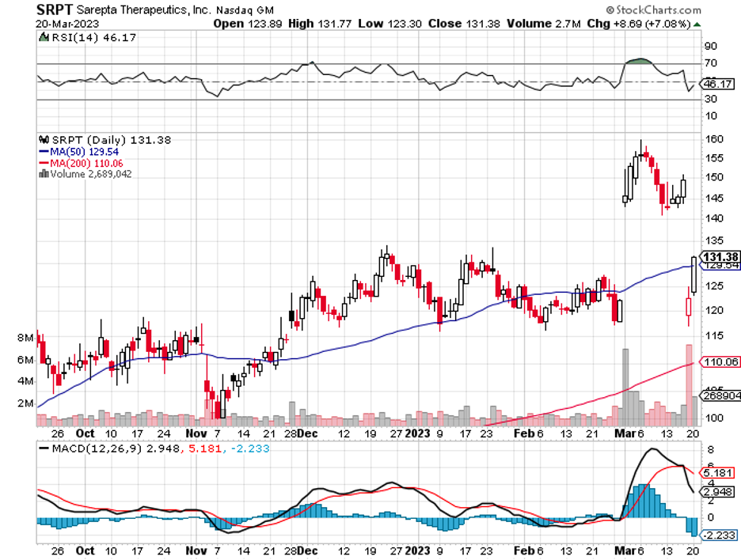
Task: Click the RSI(14) 46.17 legend text
Action: tap(93, 37)
